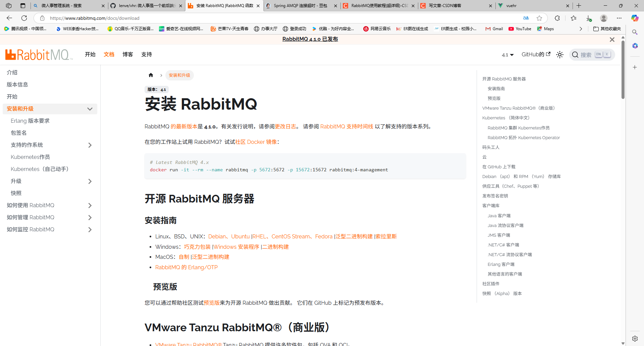Open the 社区 Docker 镜像 link
Image resolution: width=644 pixels, height=346 pixels.
pos(256,142)
